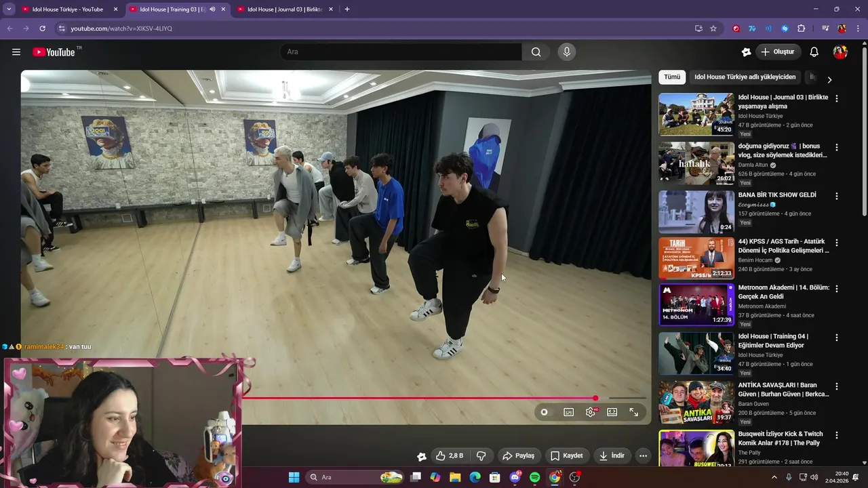Select the Tümü filter chip
The width and height of the screenshot is (868, 488).
point(672,77)
